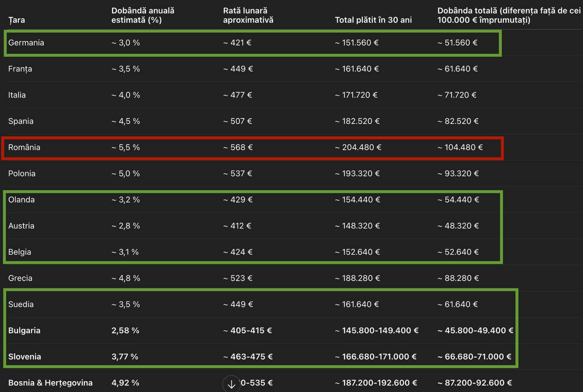The image size is (583, 392).
Task: Click the Rată lunară aproximativă column header
Action: 248,15
